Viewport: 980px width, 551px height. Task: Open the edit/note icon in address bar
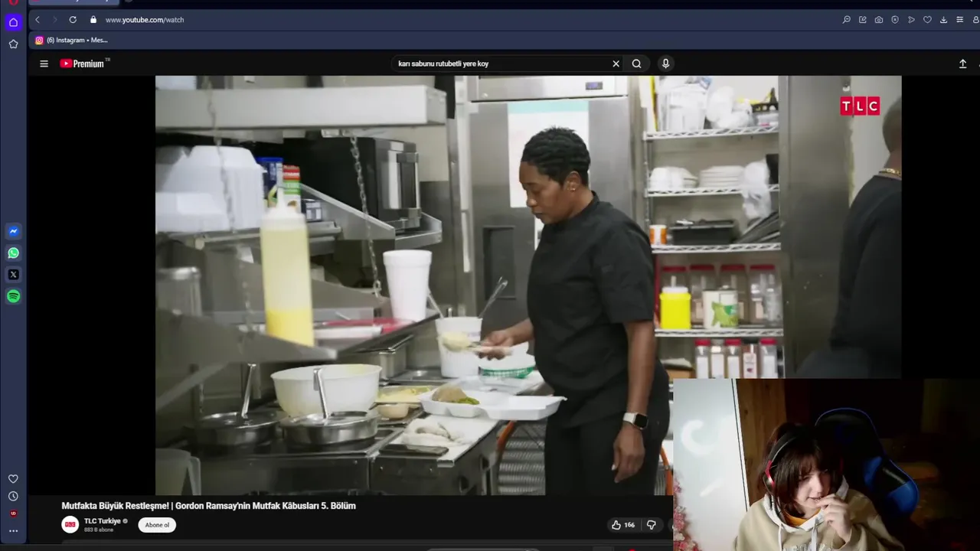coord(863,20)
